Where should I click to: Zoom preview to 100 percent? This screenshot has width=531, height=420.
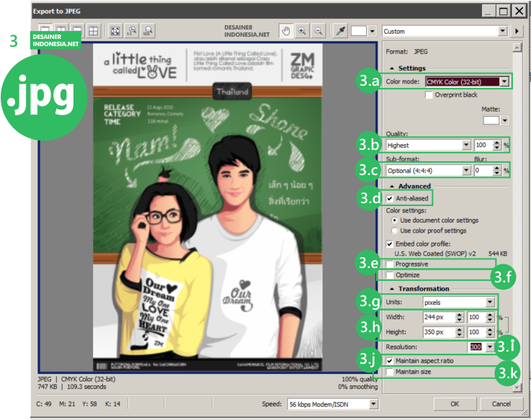click(148, 31)
